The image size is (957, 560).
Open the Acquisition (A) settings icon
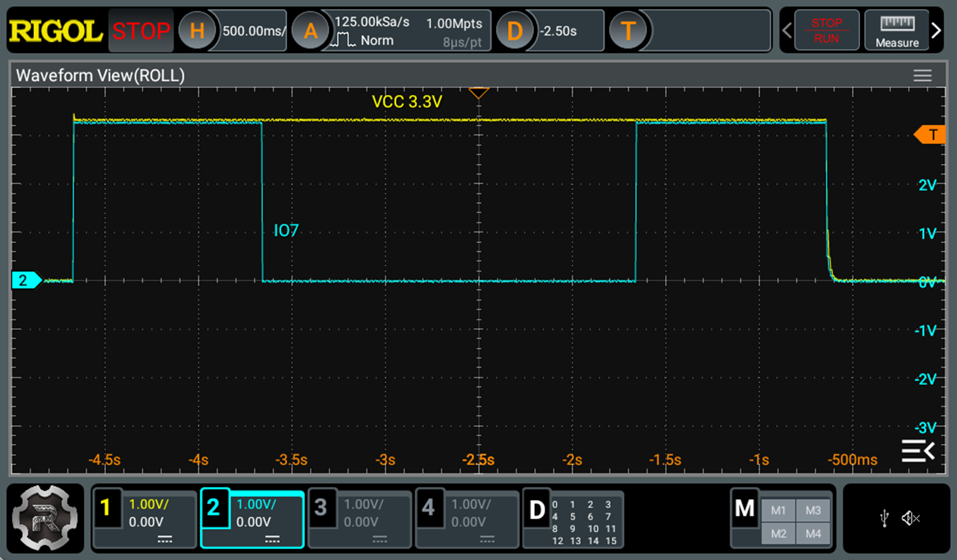pyautogui.click(x=310, y=30)
